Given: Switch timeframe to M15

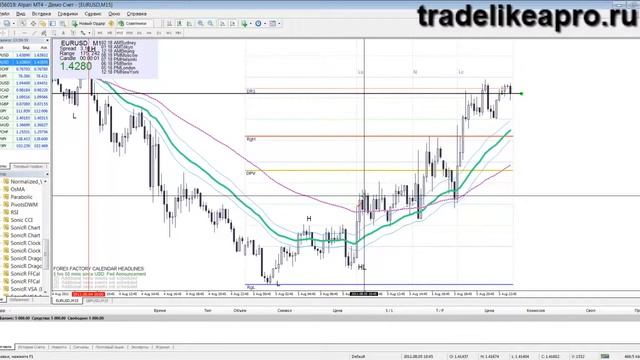Looking at the screenshot, I should pyautogui.click(x=119, y=33).
